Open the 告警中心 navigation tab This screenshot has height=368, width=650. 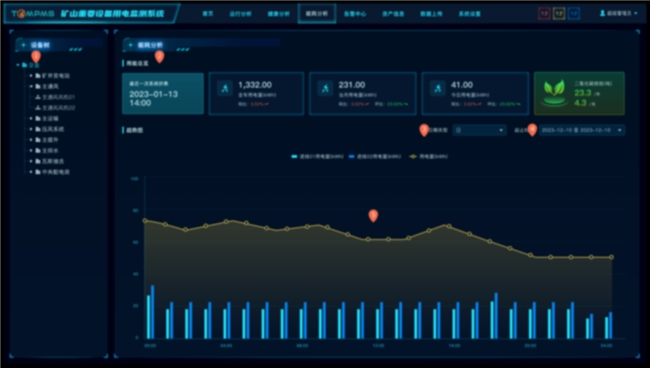click(355, 14)
